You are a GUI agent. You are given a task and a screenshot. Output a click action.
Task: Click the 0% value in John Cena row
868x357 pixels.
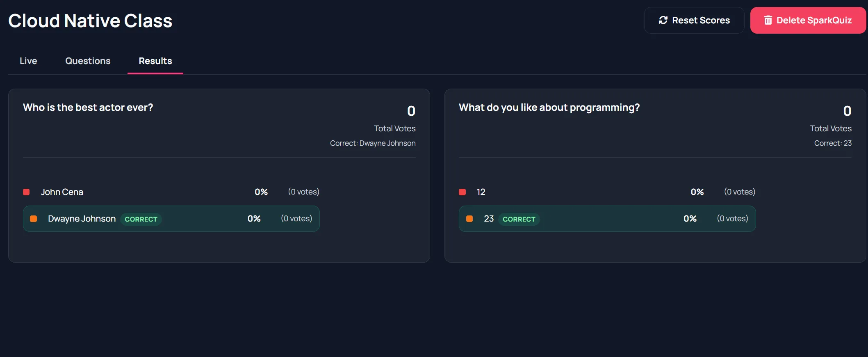[261, 192]
